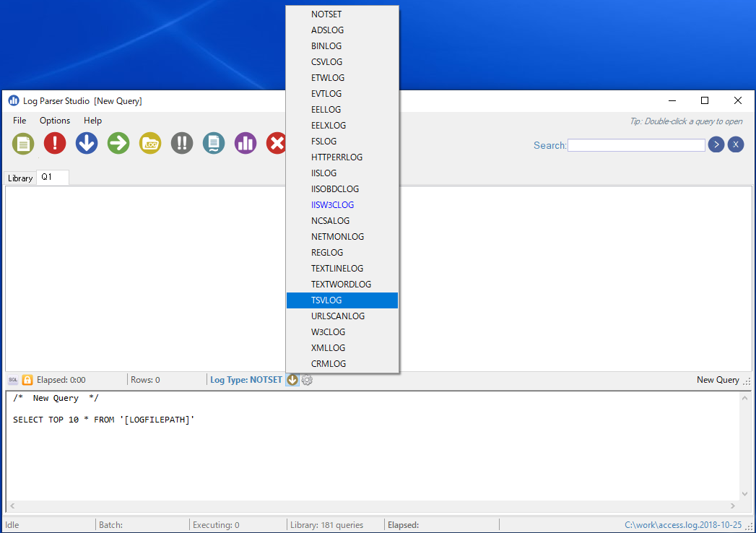Clear search with the round X button

(x=736, y=144)
